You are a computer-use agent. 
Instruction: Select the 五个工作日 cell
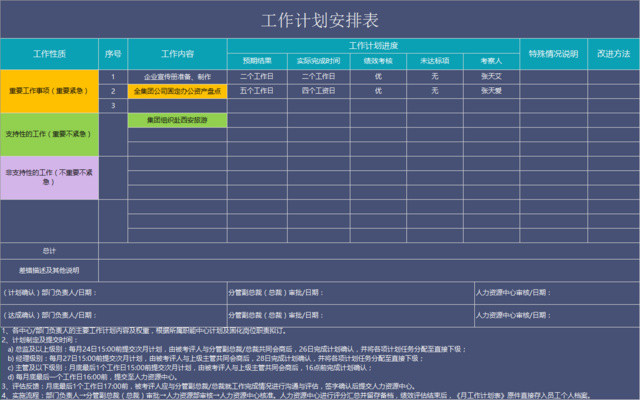258,91
